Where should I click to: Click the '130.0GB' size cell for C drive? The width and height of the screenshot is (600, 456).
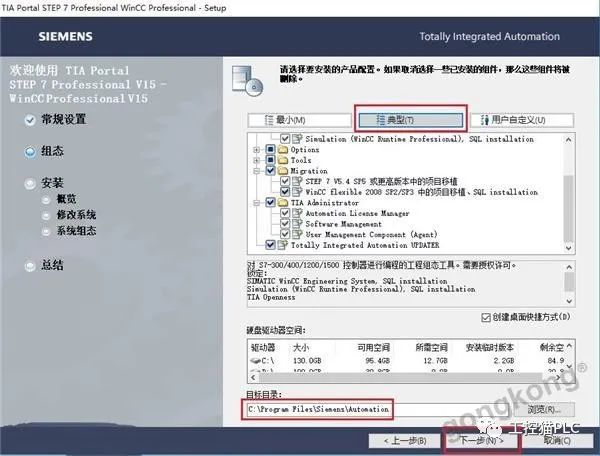tap(307, 361)
